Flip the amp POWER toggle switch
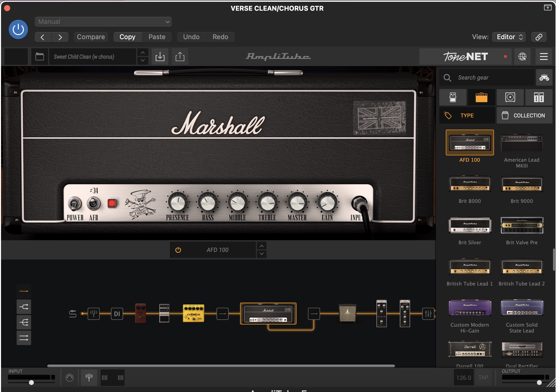This screenshot has width=556, height=392. point(75,204)
